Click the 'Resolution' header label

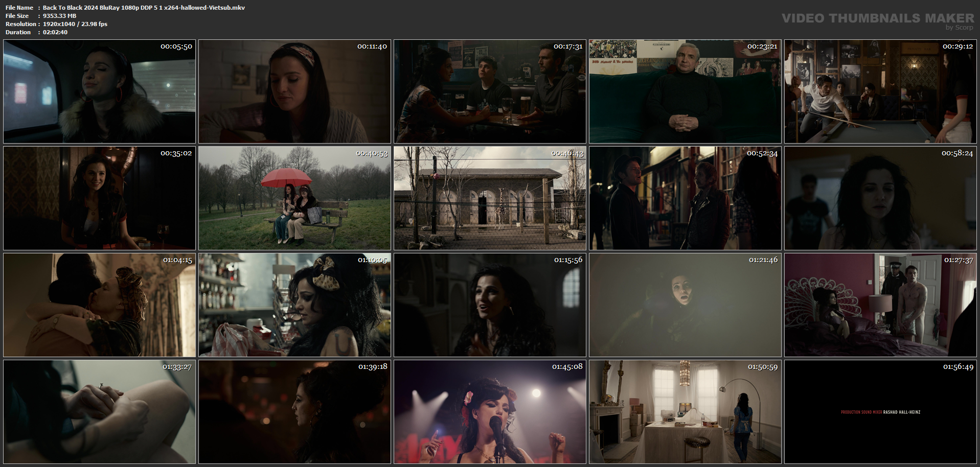[21, 24]
